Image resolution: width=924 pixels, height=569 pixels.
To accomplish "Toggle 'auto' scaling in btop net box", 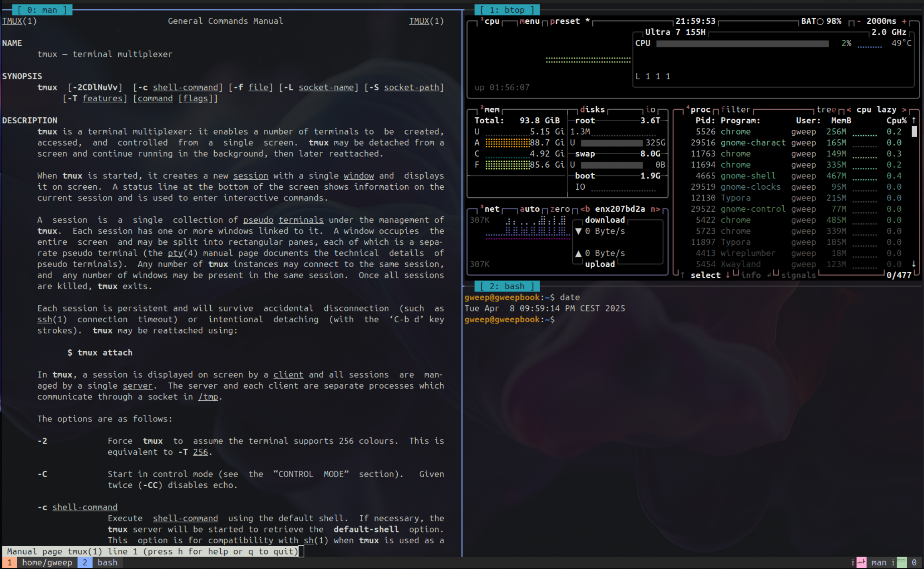I will pyautogui.click(x=530, y=209).
